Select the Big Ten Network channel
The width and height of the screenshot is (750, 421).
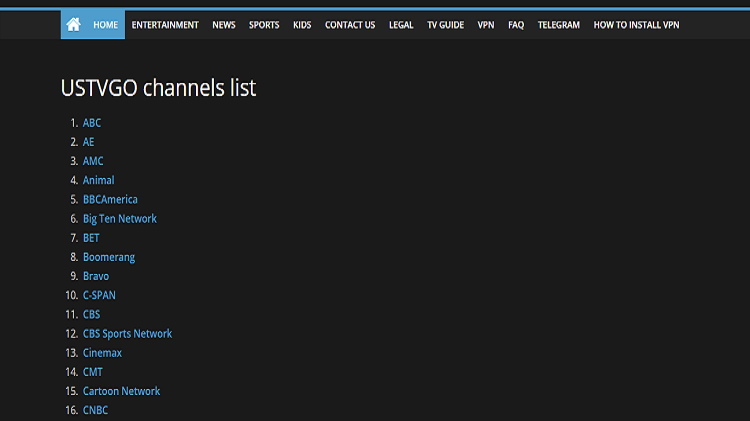coord(120,219)
